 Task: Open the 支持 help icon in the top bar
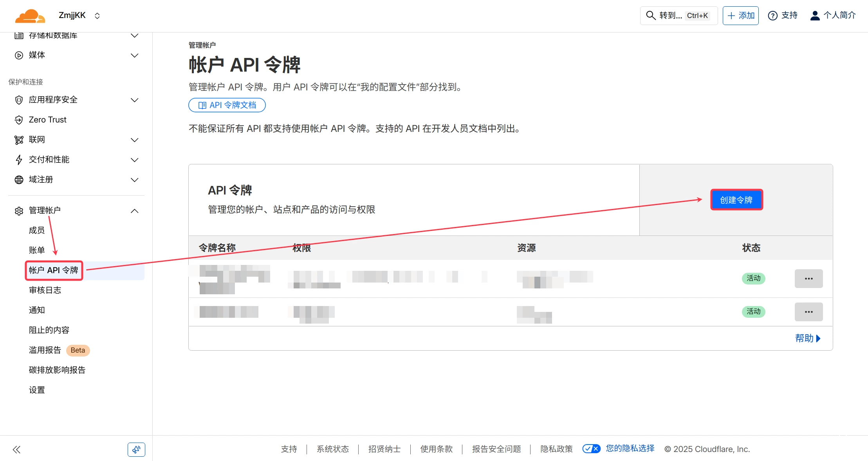point(773,15)
